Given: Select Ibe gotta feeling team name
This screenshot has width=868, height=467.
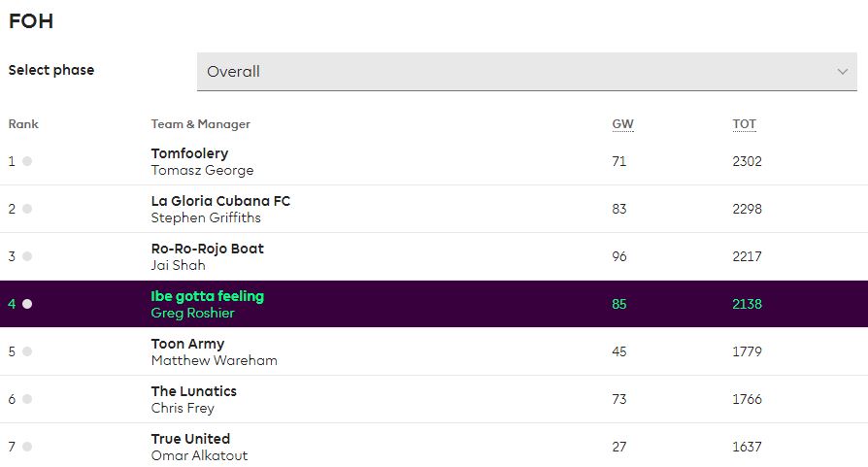Looking at the screenshot, I should coord(207,296).
